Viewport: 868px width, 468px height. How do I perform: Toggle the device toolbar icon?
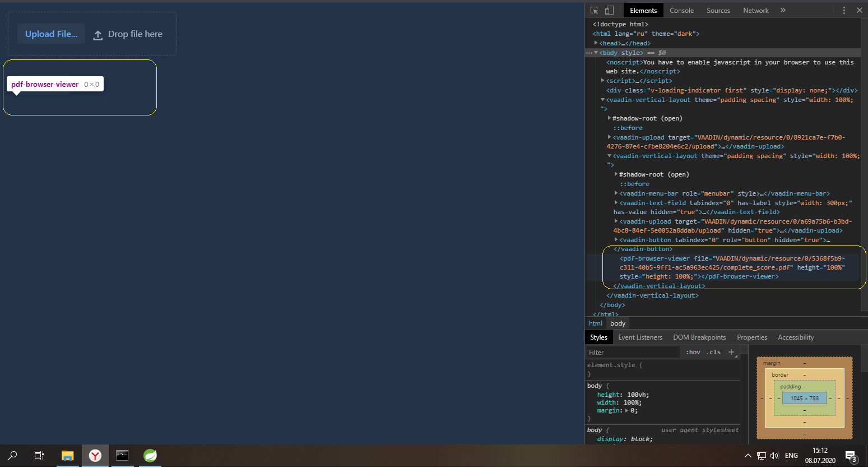pyautogui.click(x=609, y=10)
